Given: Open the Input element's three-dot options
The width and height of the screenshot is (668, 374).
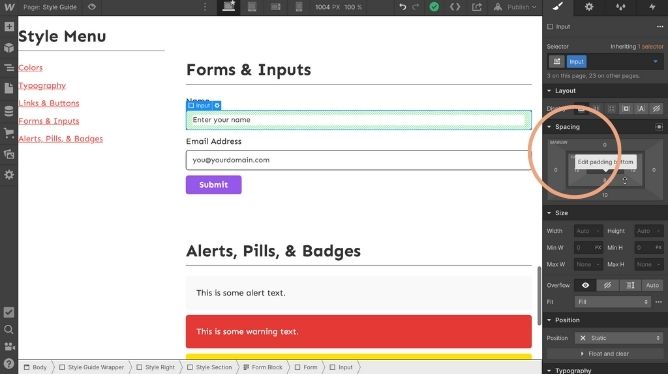Looking at the screenshot, I should (659, 26).
